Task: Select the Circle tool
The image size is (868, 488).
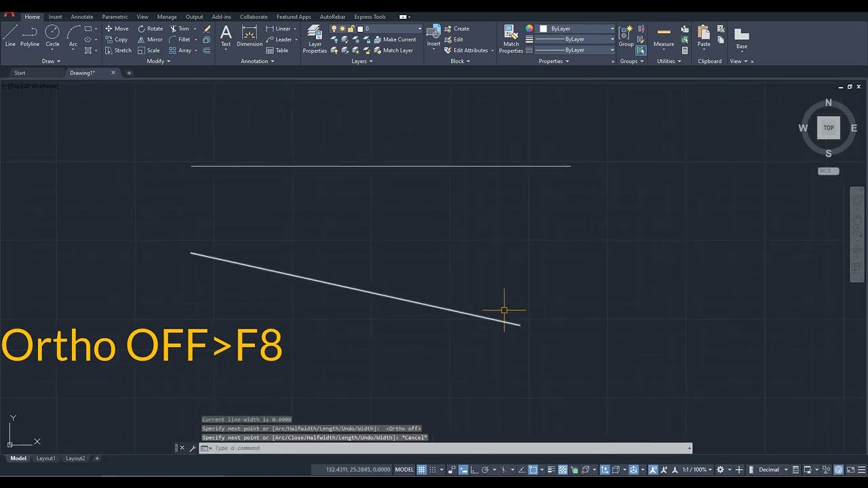Action: (x=52, y=35)
